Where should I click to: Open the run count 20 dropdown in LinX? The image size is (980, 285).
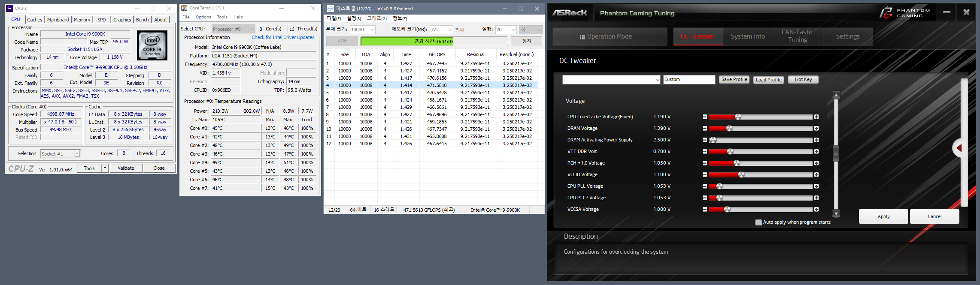[x=506, y=30]
